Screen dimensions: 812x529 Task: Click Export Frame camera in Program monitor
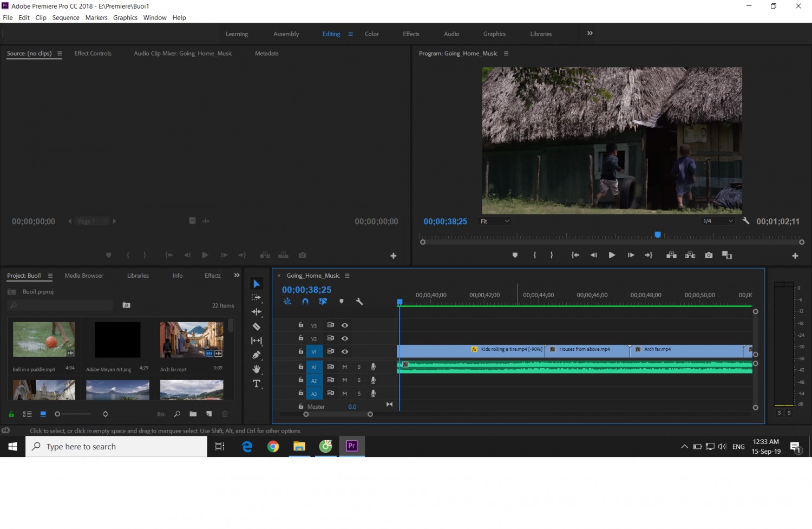[x=709, y=255]
